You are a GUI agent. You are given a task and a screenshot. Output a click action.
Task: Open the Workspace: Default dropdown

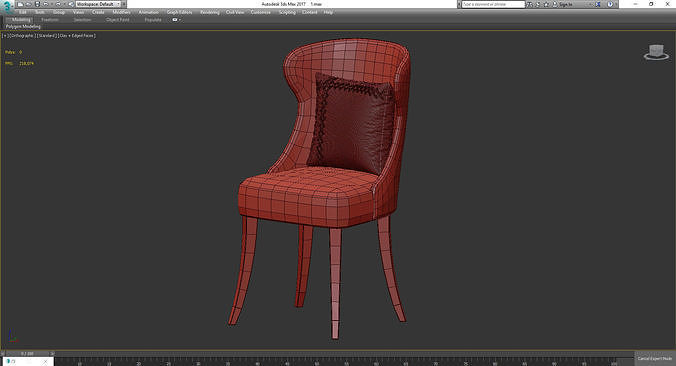(98, 4)
